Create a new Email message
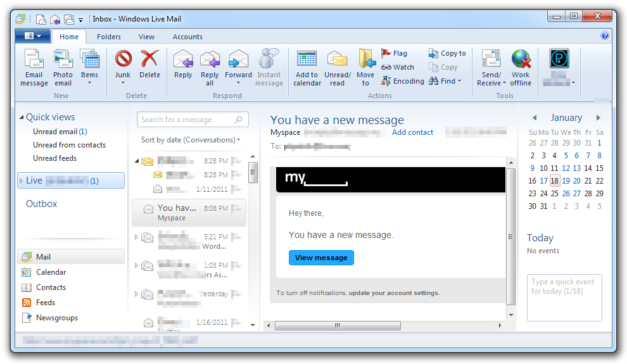Image resolution: width=627 pixels, height=364 pixels. (34, 68)
